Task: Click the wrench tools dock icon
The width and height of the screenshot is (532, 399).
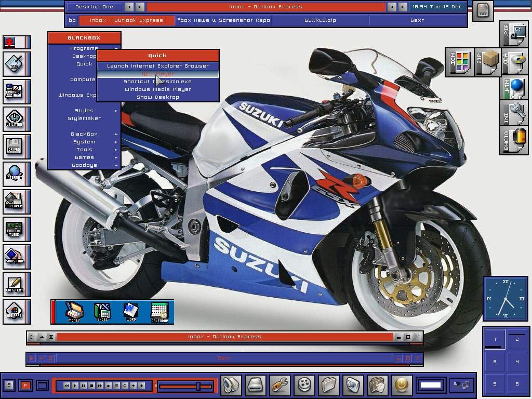Action: coord(280,385)
